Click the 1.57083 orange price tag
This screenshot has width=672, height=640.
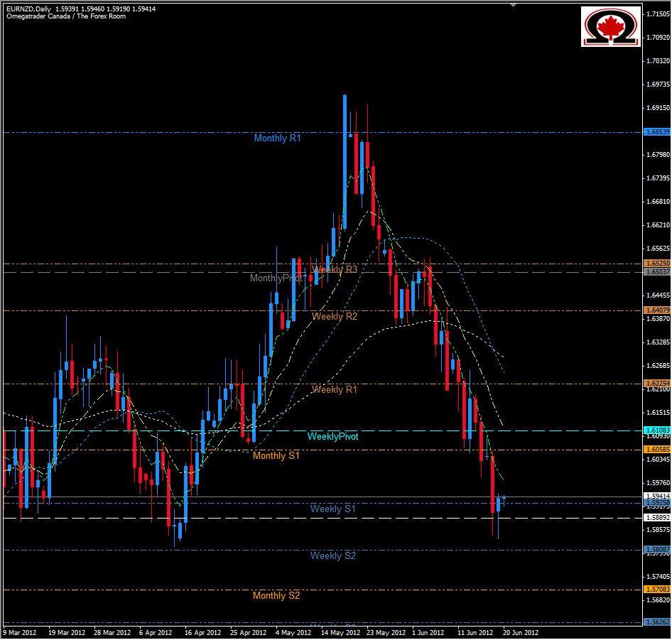coord(657,590)
